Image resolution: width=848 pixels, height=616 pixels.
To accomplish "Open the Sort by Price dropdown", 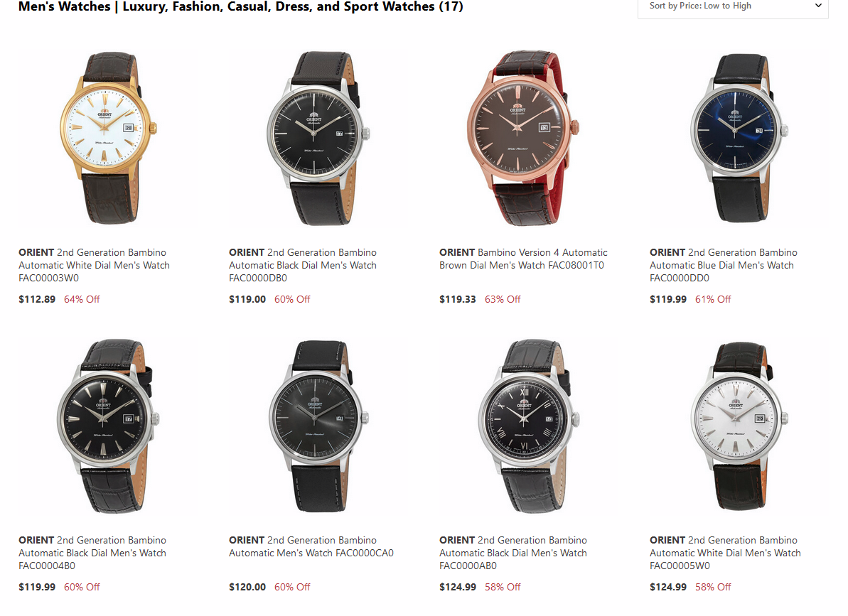I will coord(733,6).
